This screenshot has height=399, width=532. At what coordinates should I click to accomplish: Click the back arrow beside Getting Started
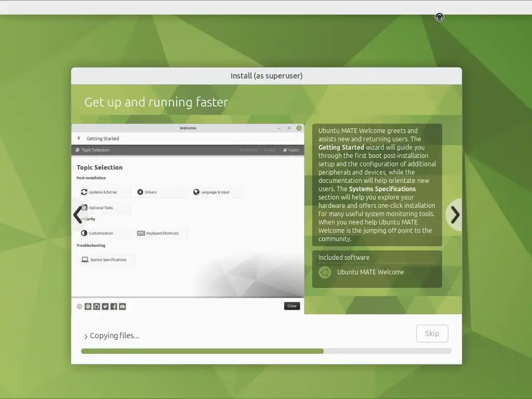79,138
